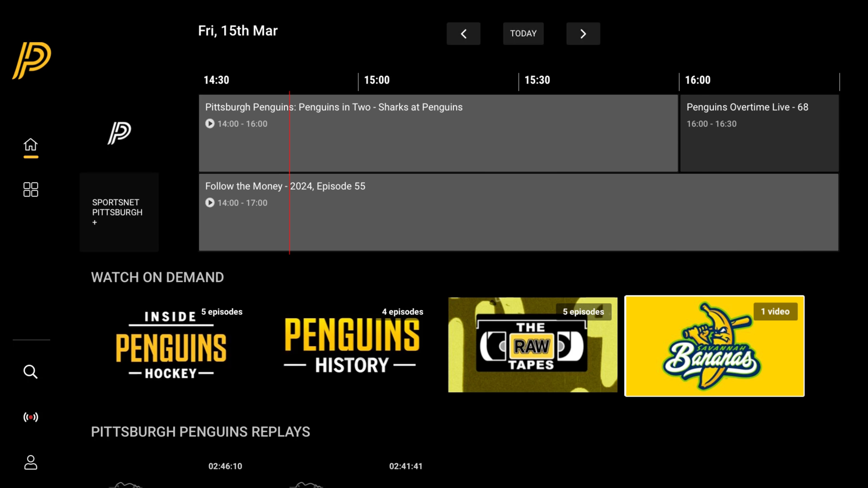Click the 15:30 time label
Viewport: 868px width, 488px height.
point(538,80)
